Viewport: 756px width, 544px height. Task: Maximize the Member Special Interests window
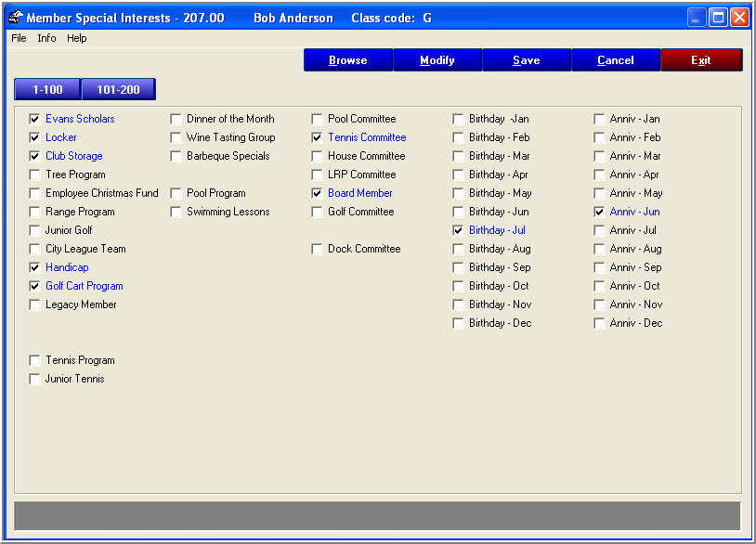coord(718,18)
